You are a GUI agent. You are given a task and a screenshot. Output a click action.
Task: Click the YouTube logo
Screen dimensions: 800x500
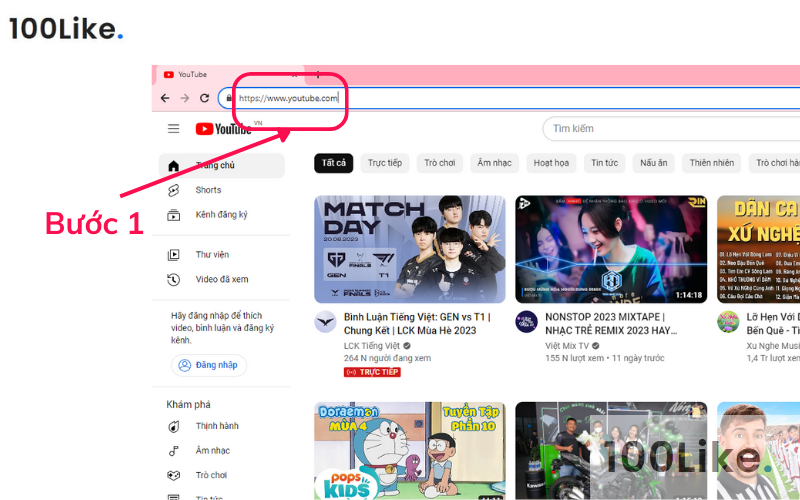(x=223, y=129)
